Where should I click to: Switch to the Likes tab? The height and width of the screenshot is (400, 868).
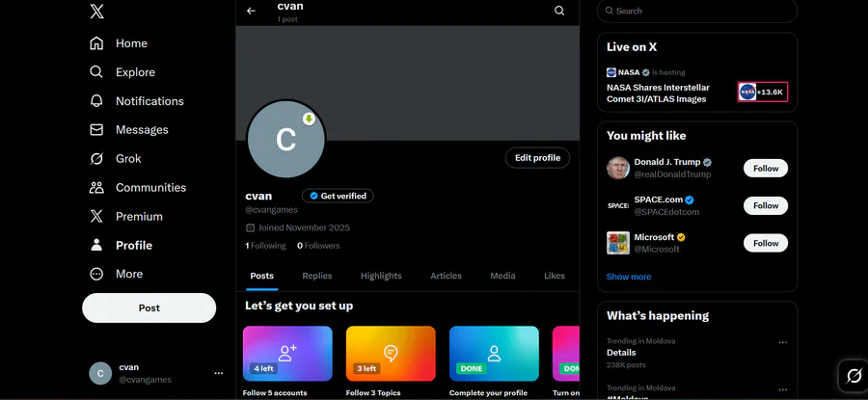[x=555, y=276]
